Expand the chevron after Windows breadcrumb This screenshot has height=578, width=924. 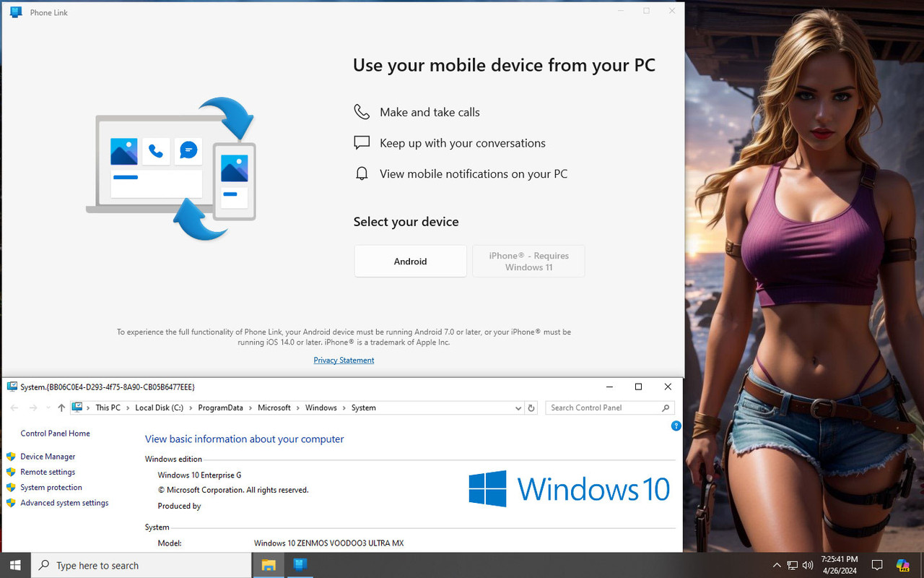click(344, 407)
